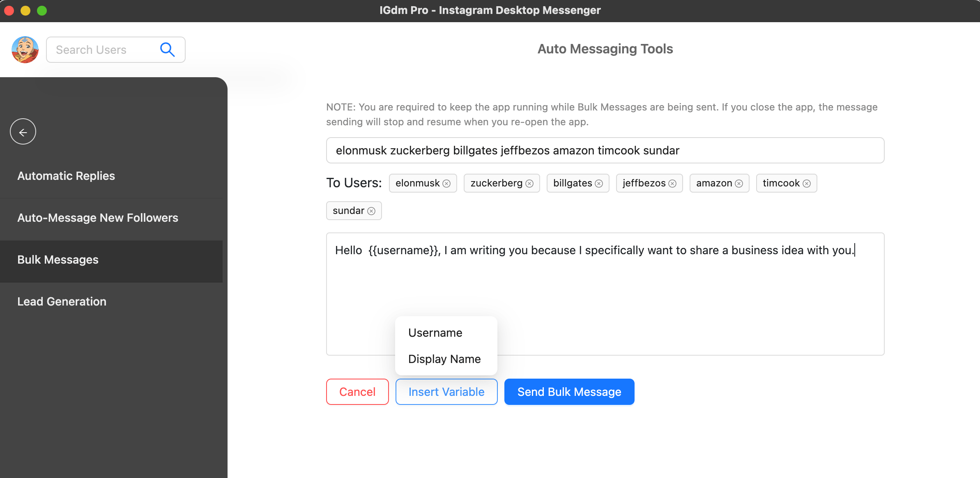
Task: Switch to the Lead Generation section
Action: pos(62,301)
